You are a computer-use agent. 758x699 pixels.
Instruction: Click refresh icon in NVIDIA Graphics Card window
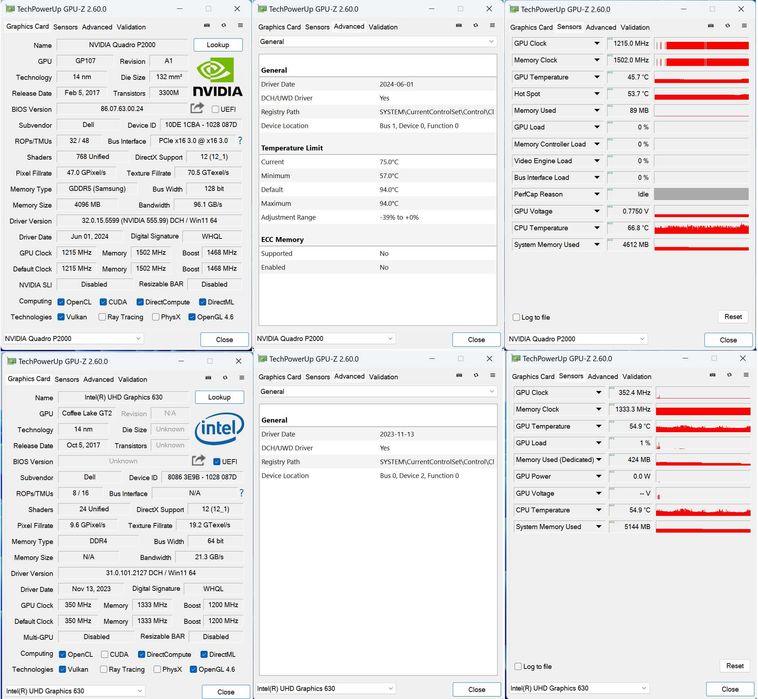pos(223,25)
